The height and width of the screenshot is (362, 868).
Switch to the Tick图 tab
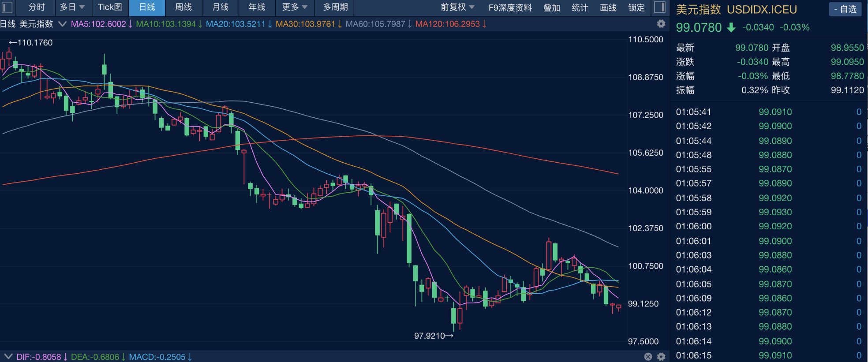110,7
